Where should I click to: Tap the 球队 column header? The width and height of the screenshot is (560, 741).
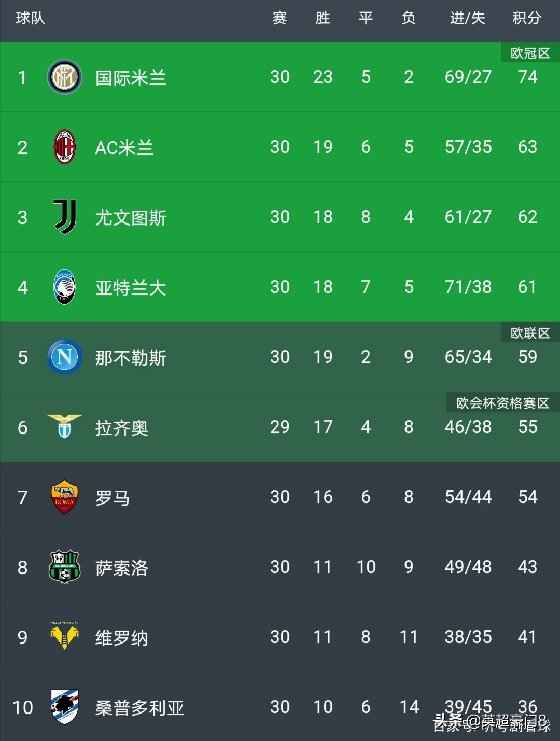[x=31, y=18]
